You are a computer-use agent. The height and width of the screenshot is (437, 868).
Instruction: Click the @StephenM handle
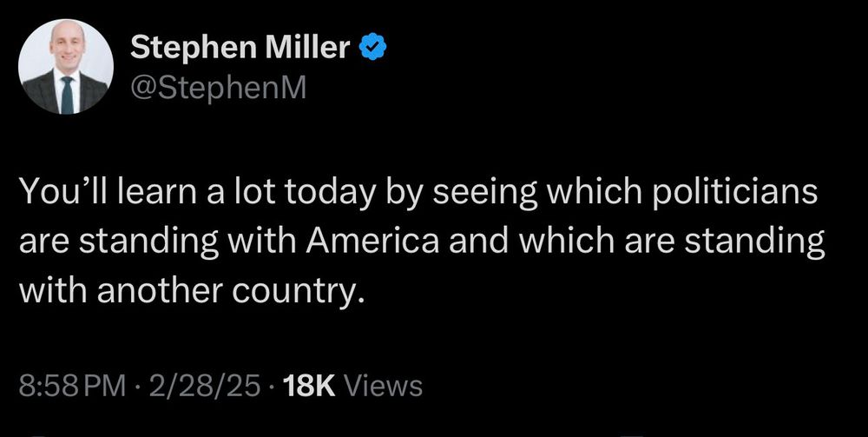coord(218,88)
